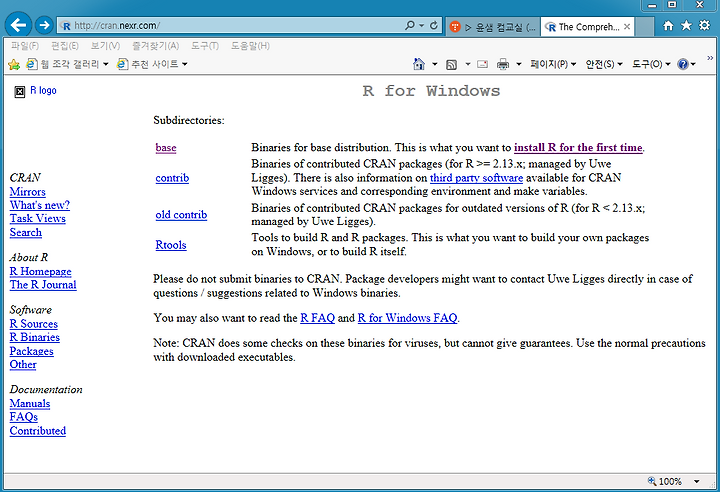Open the 페이지(P) dropdown menu
This screenshot has height=492, width=720.
(x=553, y=64)
